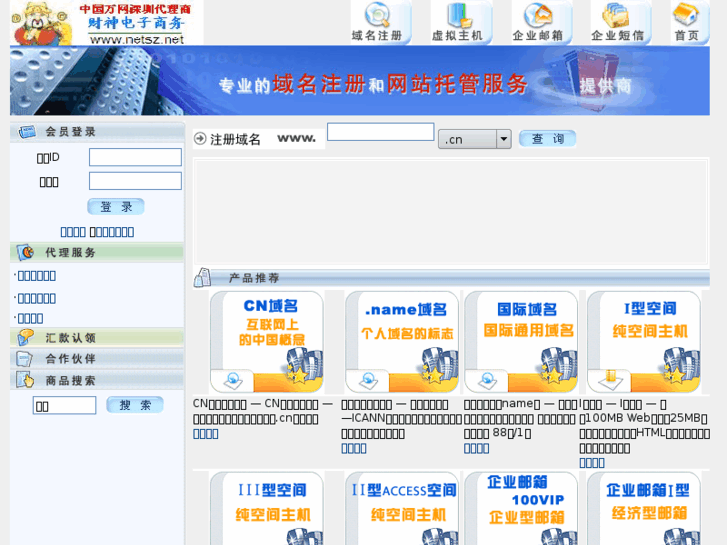
Task: Click the 产品推荐 header icon
Action: coord(203,277)
